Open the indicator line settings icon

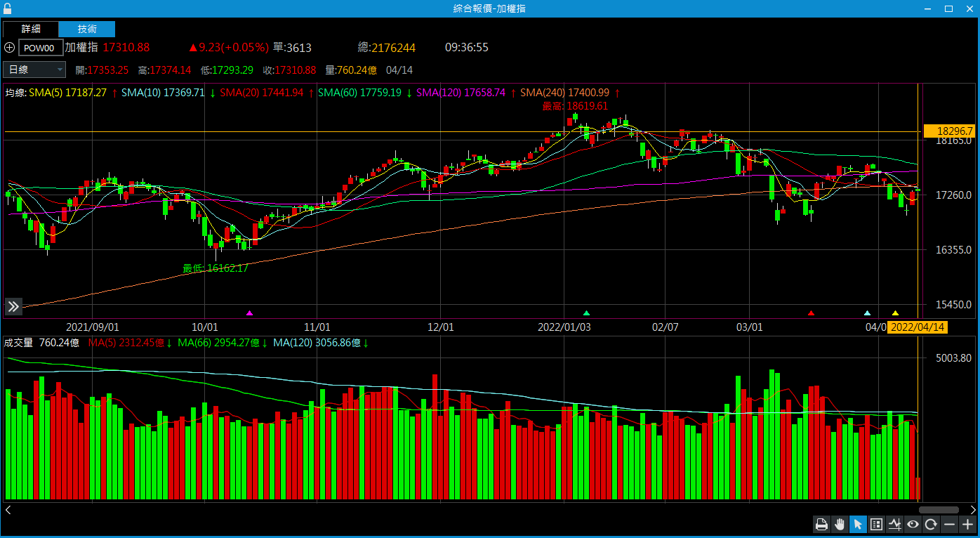tap(894, 524)
